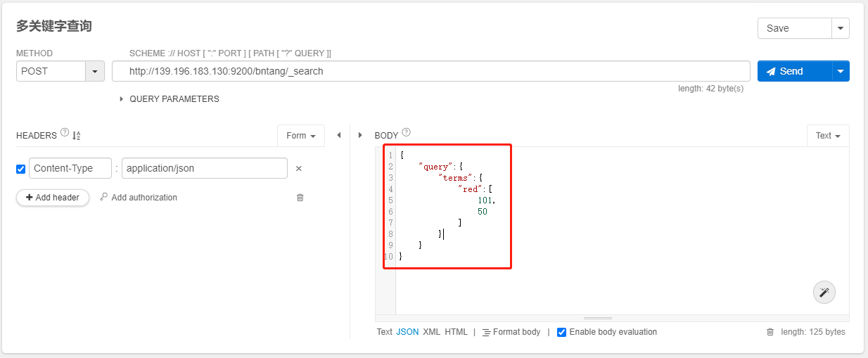
Task: Open the help icon next to HEADERS
Action: pyautogui.click(x=65, y=132)
